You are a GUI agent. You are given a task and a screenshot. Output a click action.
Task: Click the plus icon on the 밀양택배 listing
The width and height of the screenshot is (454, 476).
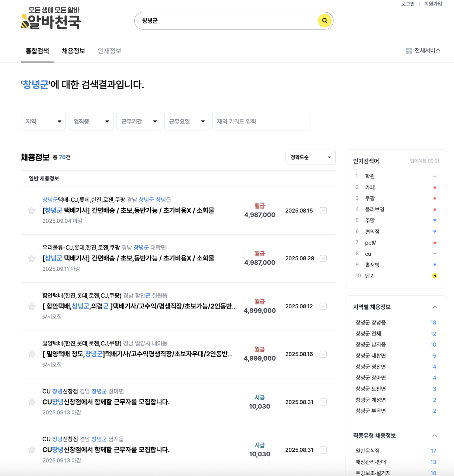[323, 354]
